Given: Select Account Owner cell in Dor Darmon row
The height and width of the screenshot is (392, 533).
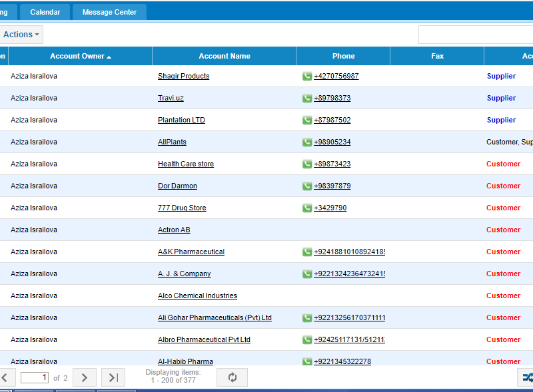Looking at the screenshot, I should click(34, 186).
